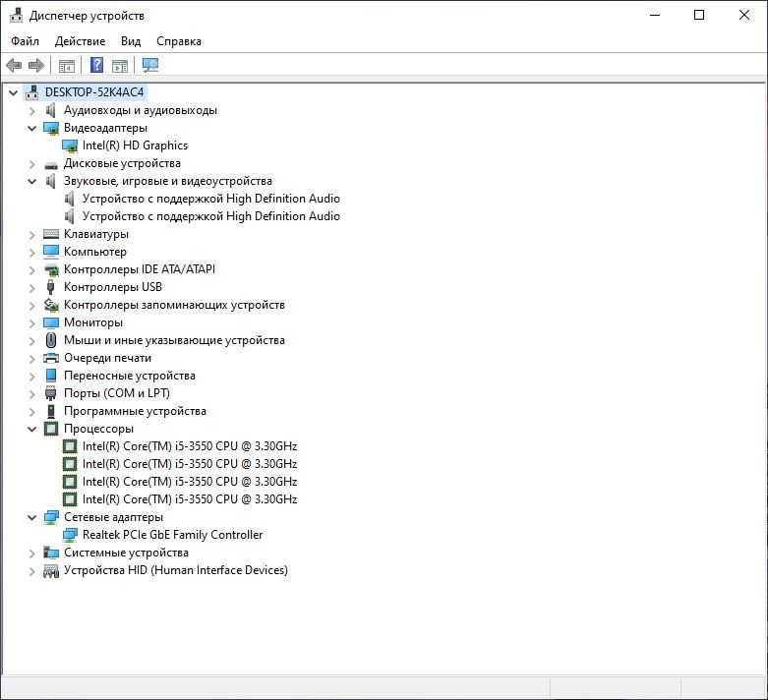Click the software device icon of Программные устройства
The height and width of the screenshot is (700, 768).
point(51,411)
